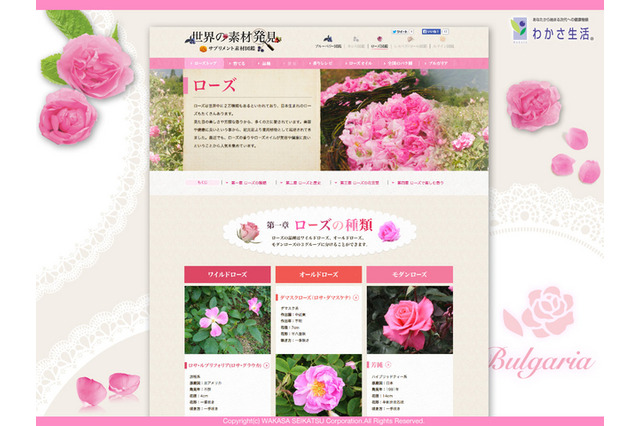Open the 品種 navigation item
Image resolution: width=640 pixels, height=426 pixels.
[x=264, y=64]
